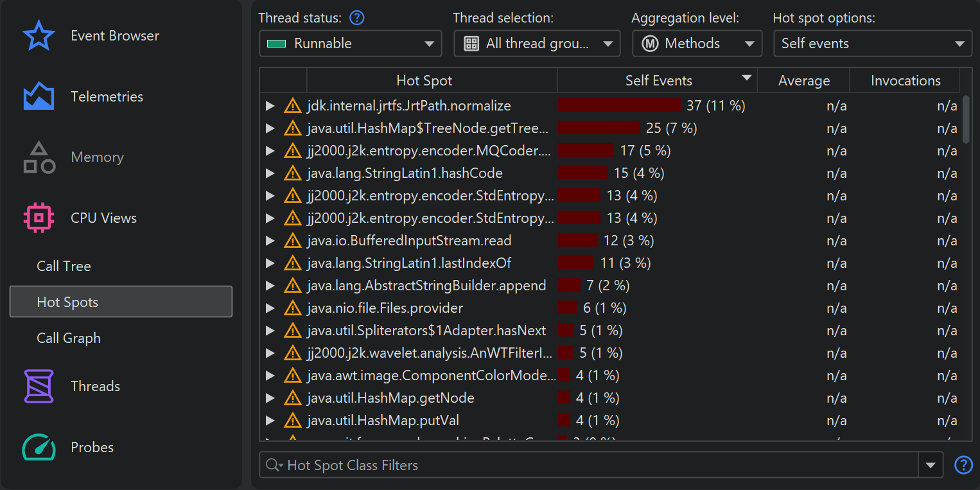Expand the java.io.BufferedInputStream.read row
The width and height of the screenshot is (980, 490).
pyautogui.click(x=270, y=241)
